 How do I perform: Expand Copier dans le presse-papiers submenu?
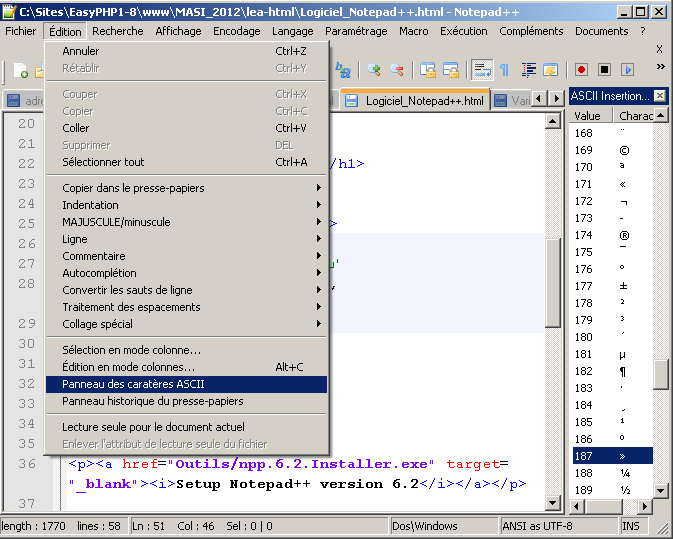click(186, 188)
